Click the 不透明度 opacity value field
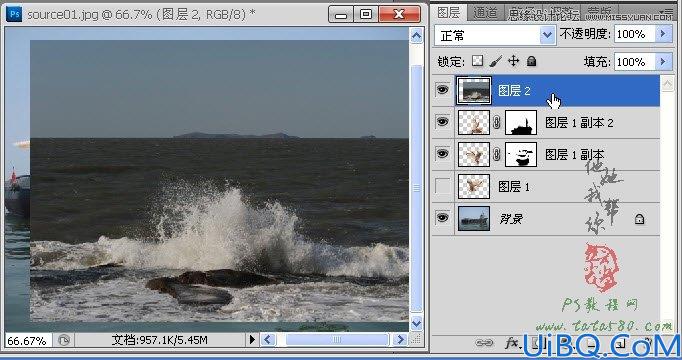 click(x=635, y=34)
